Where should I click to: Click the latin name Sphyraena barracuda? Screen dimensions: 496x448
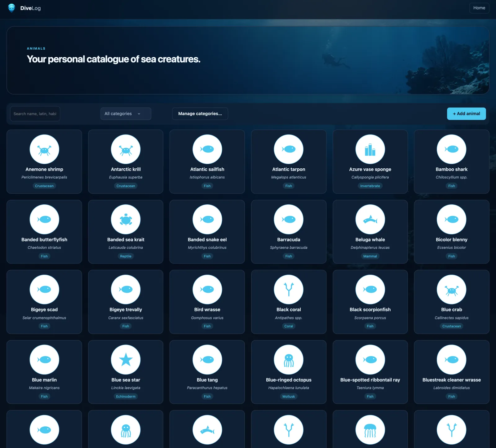(x=289, y=248)
